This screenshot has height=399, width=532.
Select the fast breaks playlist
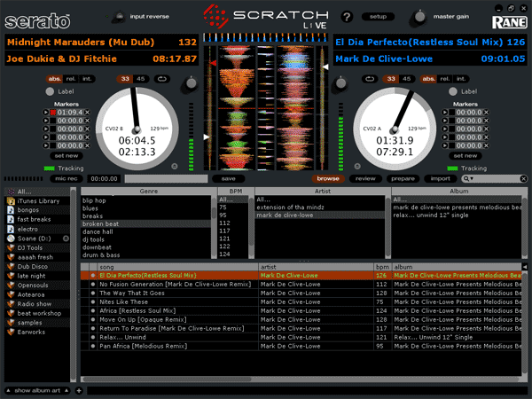37,220
